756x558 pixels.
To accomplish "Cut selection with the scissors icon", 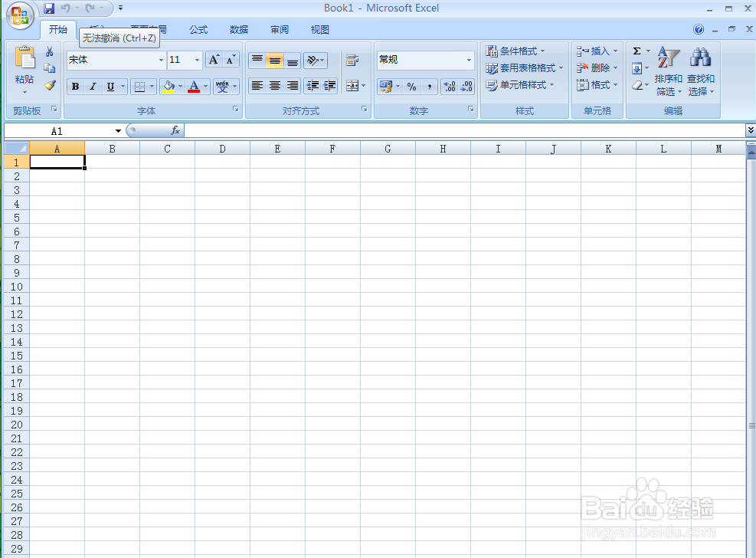I will coord(49,51).
